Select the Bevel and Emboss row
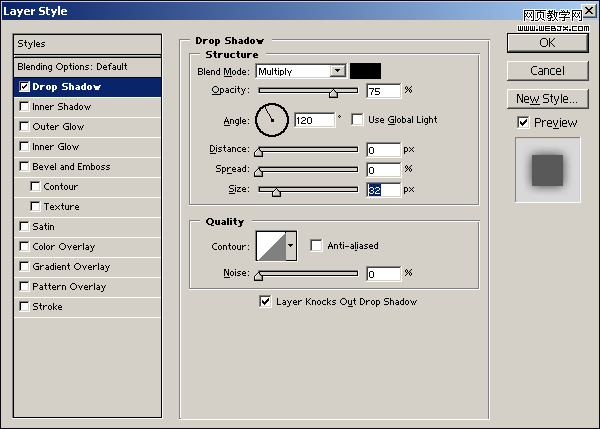600x429 pixels. click(87, 166)
